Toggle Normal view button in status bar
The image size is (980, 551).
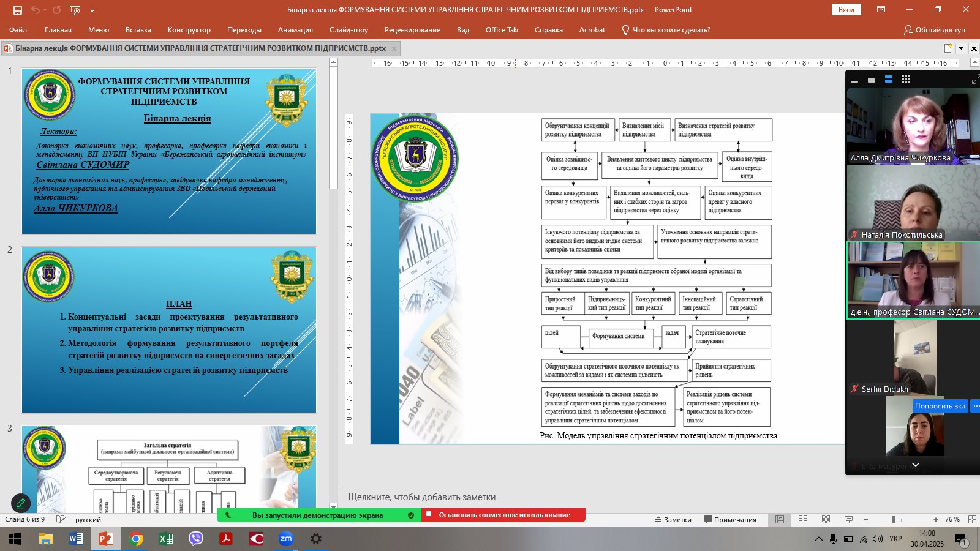tap(780, 519)
